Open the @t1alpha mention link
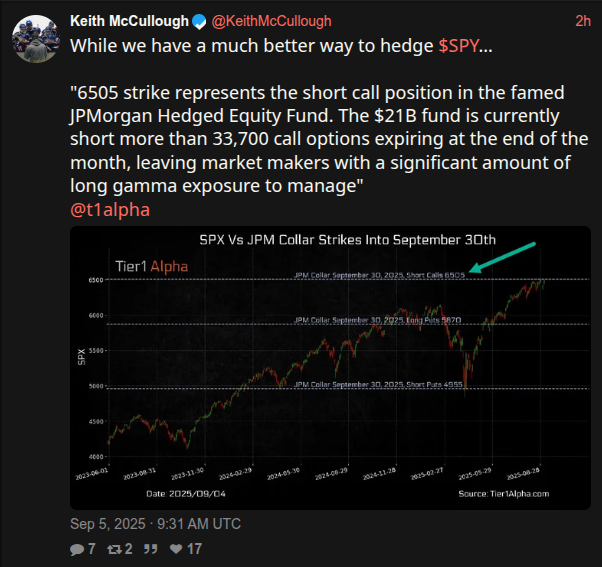 coord(110,210)
